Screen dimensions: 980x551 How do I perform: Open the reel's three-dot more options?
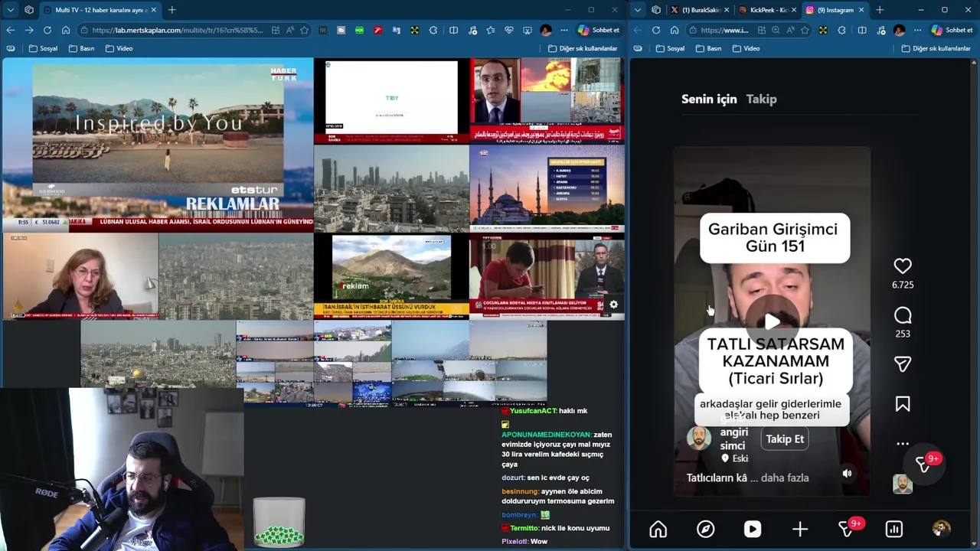pos(903,444)
